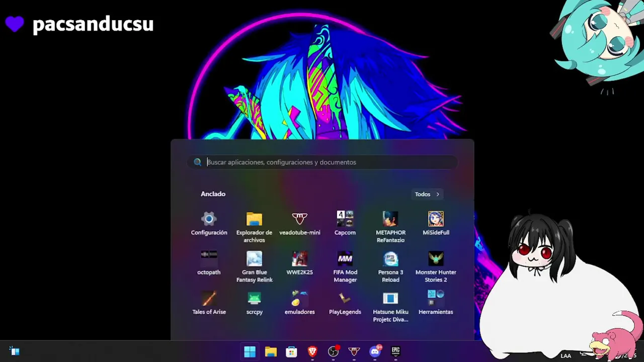Viewport: 644px width, 362px height.
Task: Launch Tales of Arise
Action: coord(209,303)
